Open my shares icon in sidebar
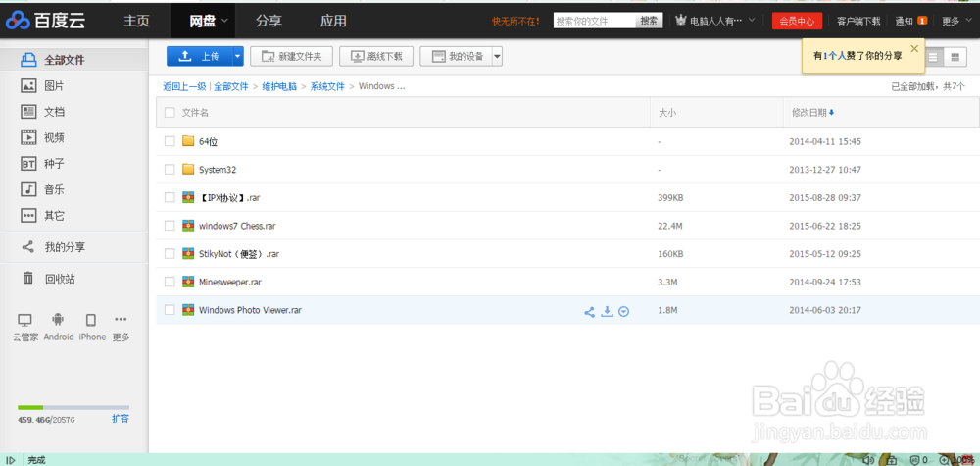The image size is (980, 466). tap(28, 247)
